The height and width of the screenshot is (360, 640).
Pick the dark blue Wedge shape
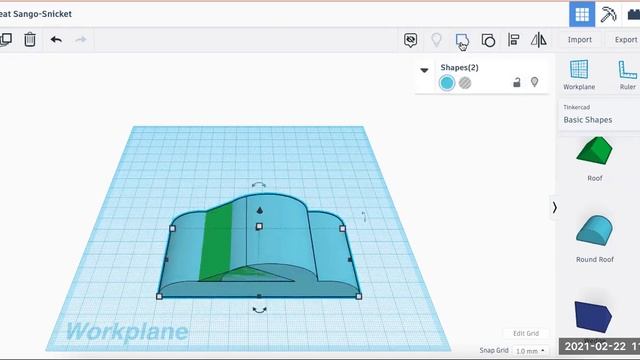(593, 317)
